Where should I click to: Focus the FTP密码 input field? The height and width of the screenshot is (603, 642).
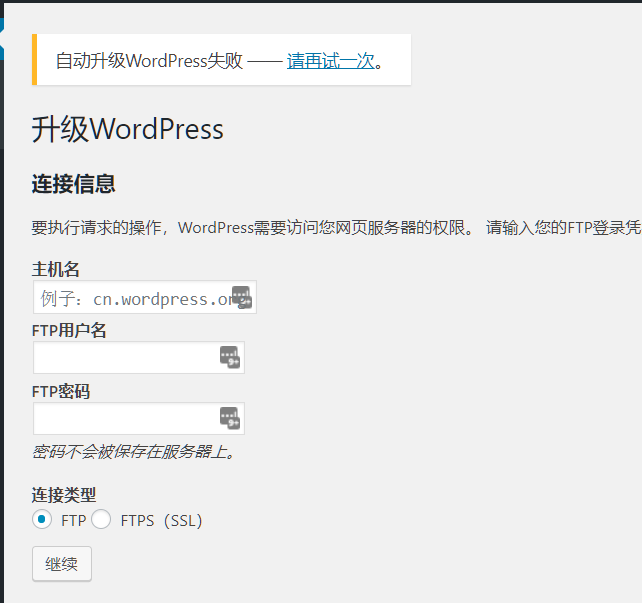point(139,418)
